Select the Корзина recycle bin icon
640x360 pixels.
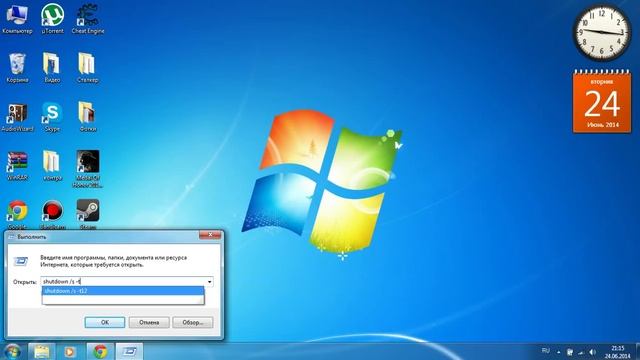17,68
